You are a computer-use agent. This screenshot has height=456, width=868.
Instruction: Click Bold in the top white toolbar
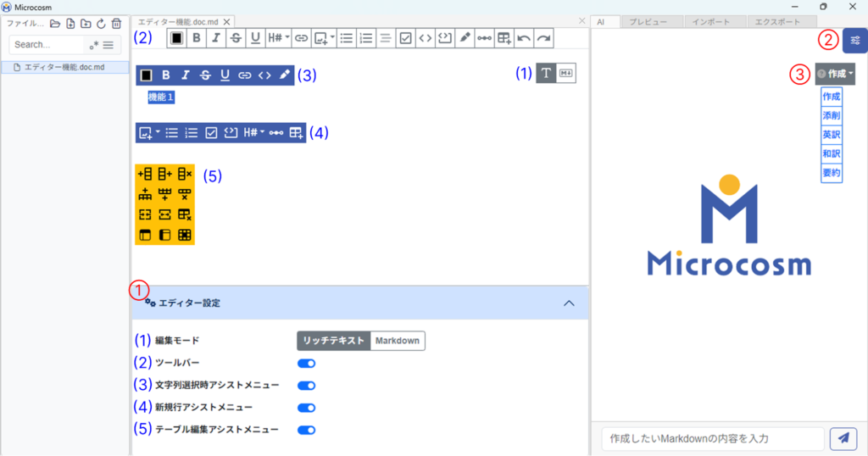196,38
